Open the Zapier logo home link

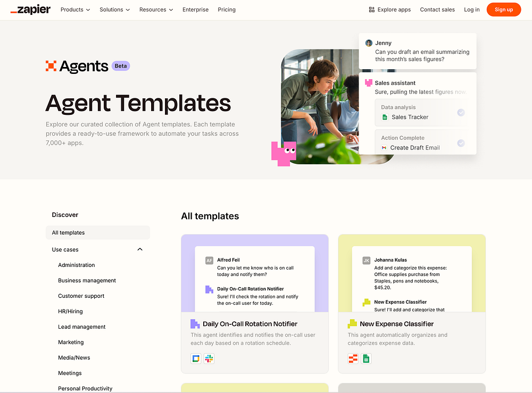[30, 10]
